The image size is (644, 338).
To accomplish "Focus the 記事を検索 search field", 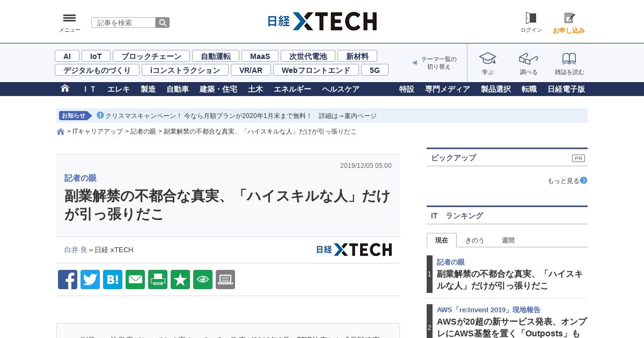I will click(123, 23).
